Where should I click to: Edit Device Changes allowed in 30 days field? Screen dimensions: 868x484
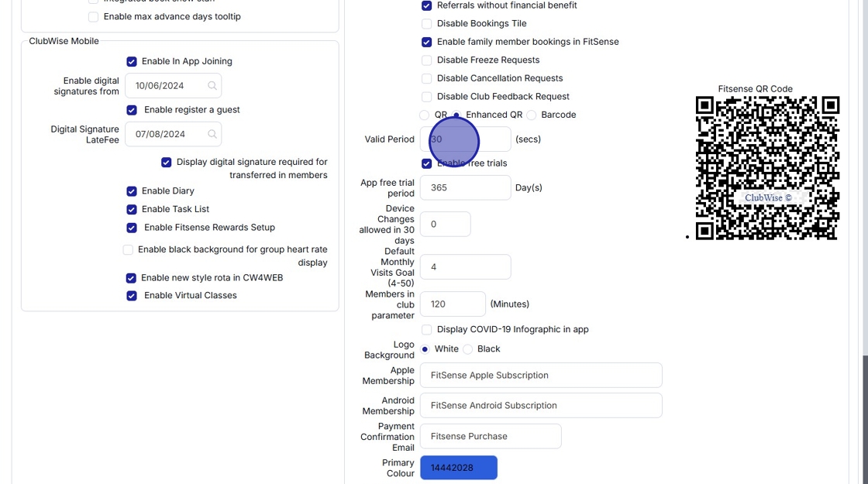(x=446, y=224)
